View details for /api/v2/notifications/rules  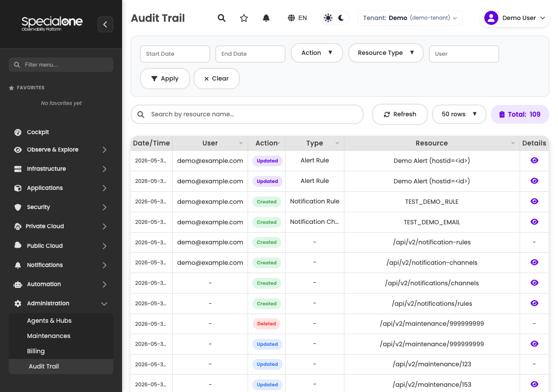[534, 303]
